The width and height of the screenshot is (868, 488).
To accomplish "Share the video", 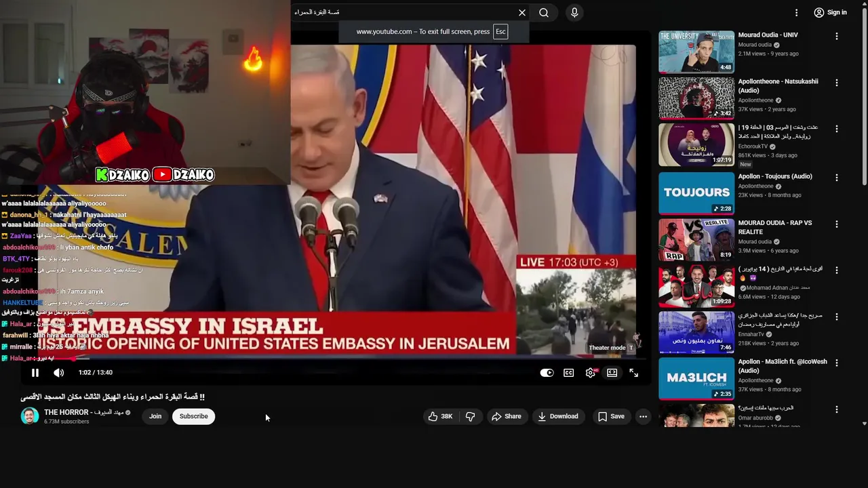I will (x=507, y=416).
